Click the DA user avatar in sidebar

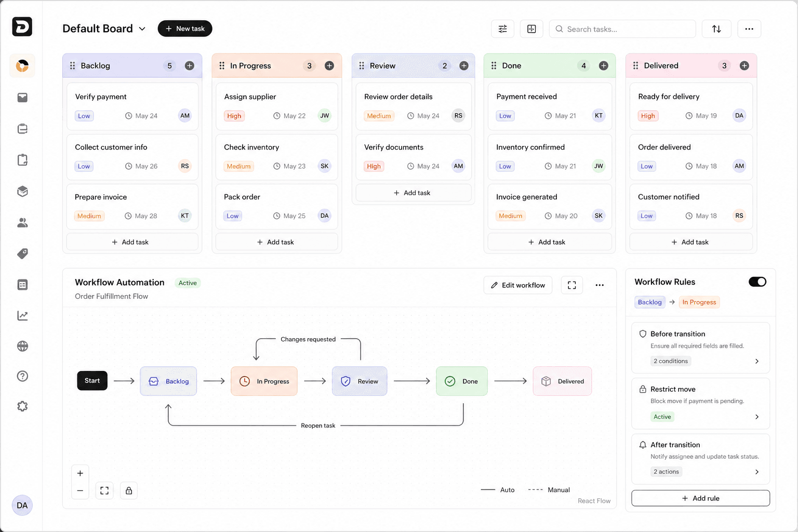pyautogui.click(x=22, y=506)
